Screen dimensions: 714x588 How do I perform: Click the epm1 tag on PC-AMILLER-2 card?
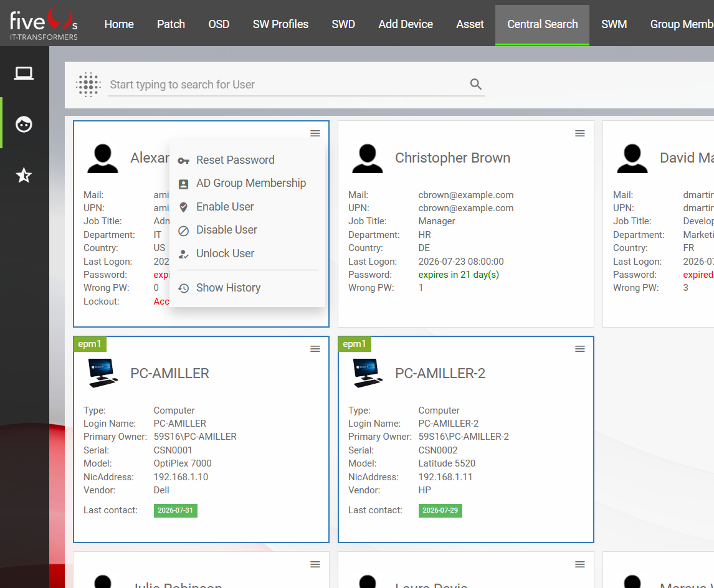(355, 344)
